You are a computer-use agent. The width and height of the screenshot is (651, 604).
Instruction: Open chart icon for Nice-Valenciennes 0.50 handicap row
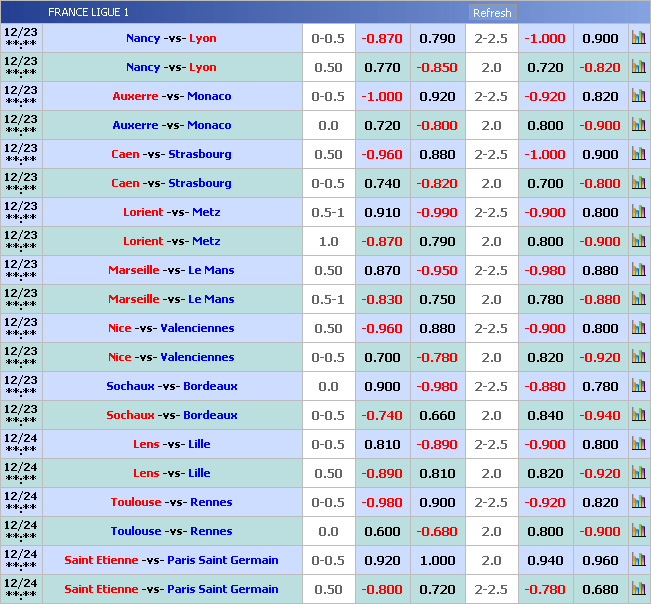pos(638,328)
